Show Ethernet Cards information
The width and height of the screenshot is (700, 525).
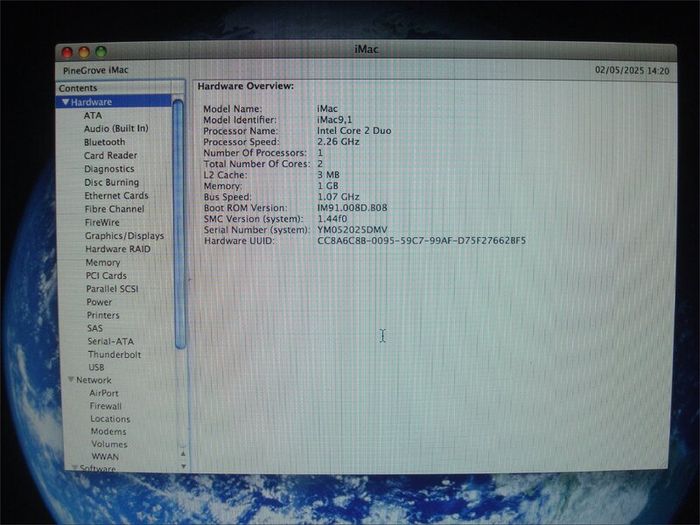pyautogui.click(x=117, y=196)
